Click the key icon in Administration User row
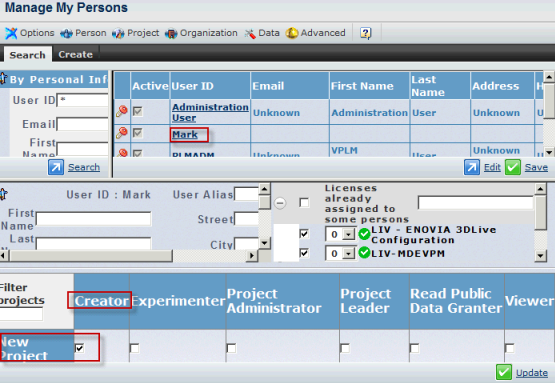This screenshot has height=383, width=555. point(121,112)
